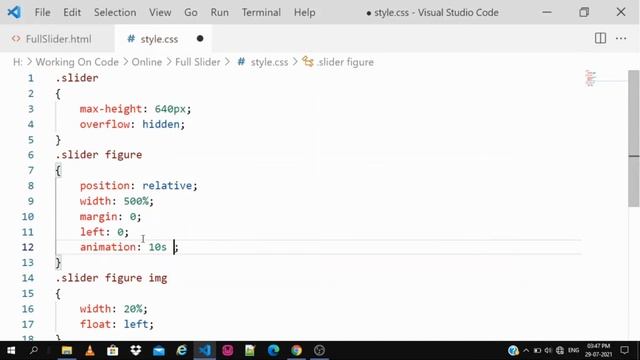Select the Working On Code breadcrumb

pos(77,62)
